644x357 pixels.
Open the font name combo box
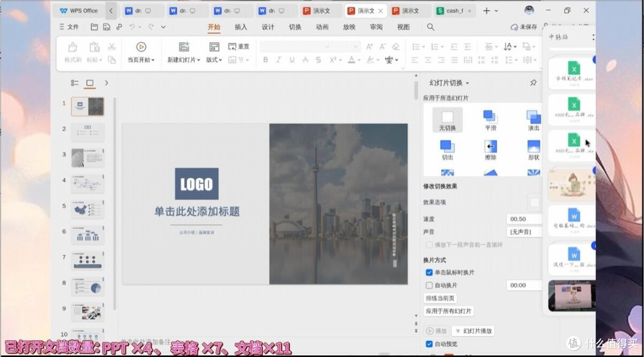295,46
